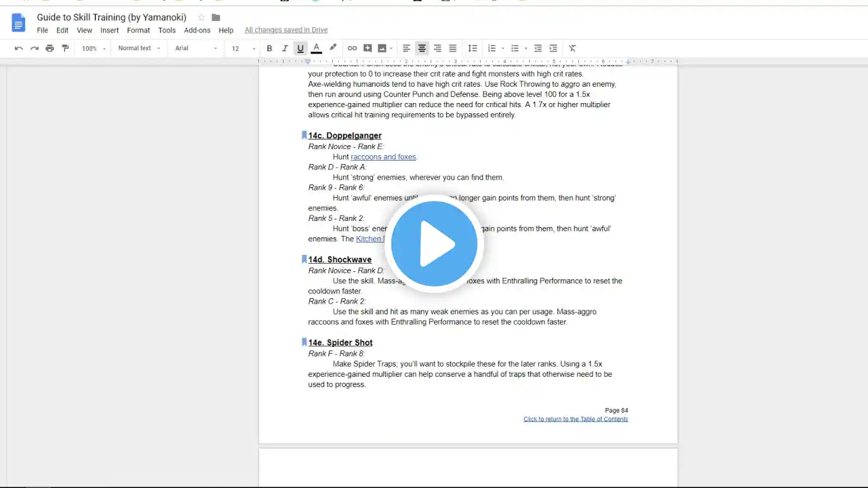Insert a link from toolbar
This screenshot has width=868, height=488.
point(352,48)
